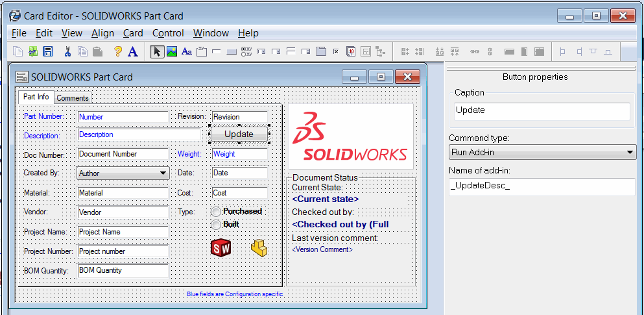Click the Cut scissors icon
644x315 pixels.
pyautogui.click(x=67, y=51)
